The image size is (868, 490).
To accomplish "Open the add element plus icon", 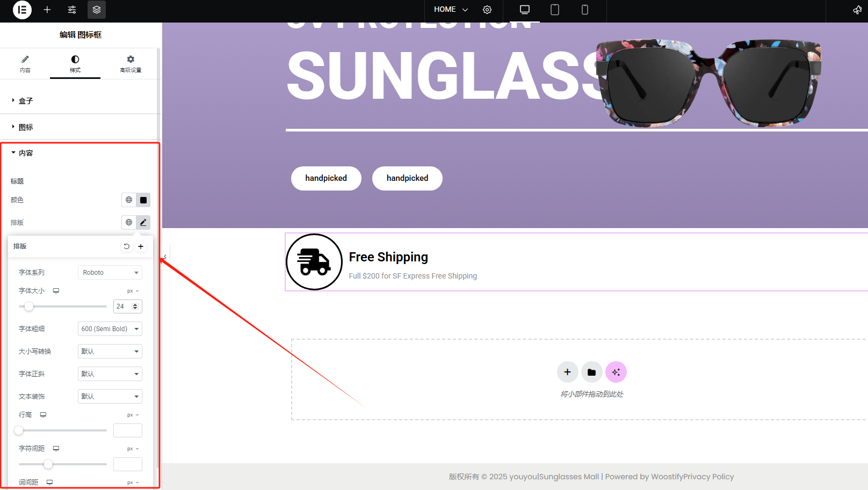I will (47, 10).
